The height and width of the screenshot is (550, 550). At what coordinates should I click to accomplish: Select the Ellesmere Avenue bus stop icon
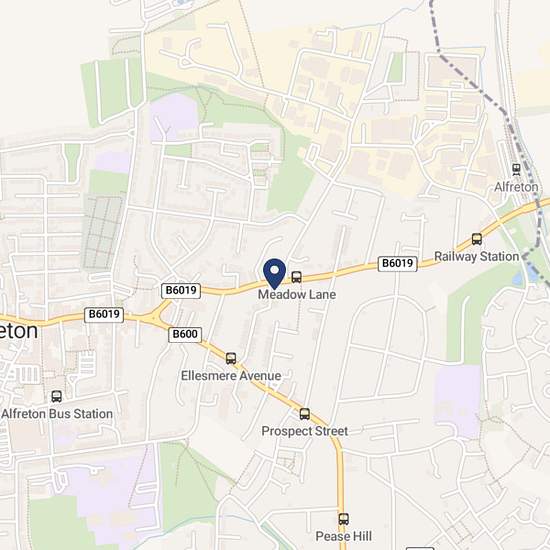(x=230, y=358)
